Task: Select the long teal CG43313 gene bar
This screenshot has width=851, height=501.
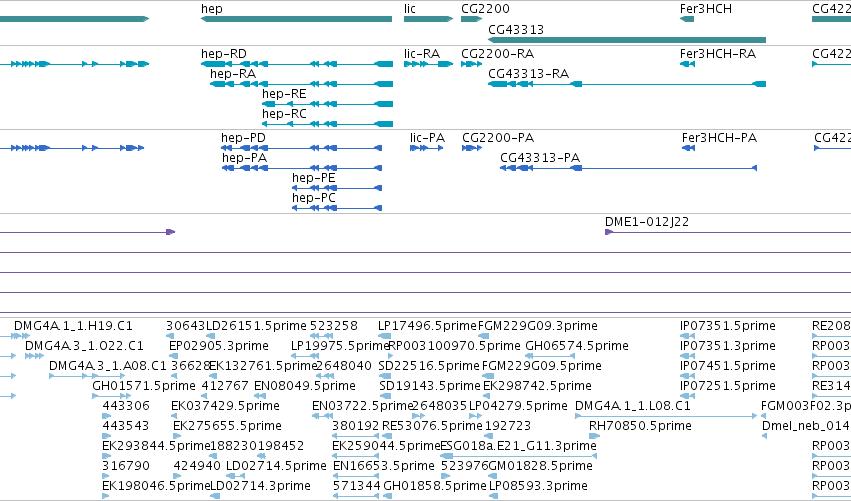Action: [x=627, y=40]
